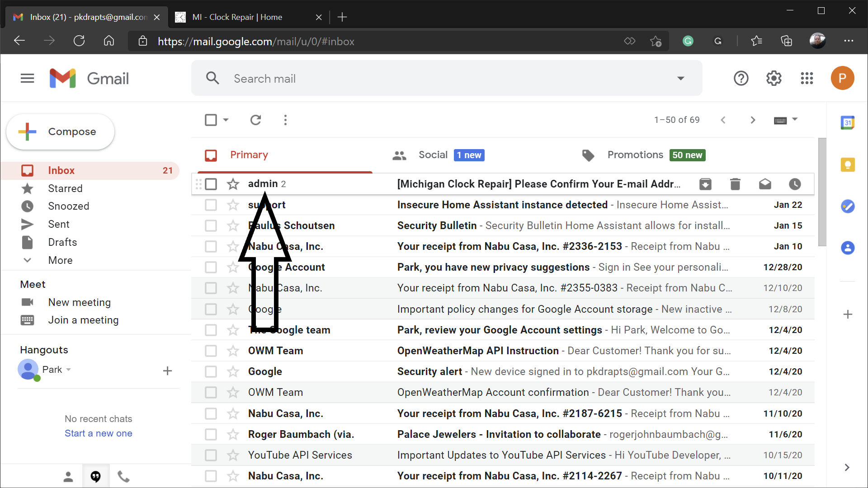868x488 pixels.
Task: Open Google Tasks side panel
Action: [848, 206]
